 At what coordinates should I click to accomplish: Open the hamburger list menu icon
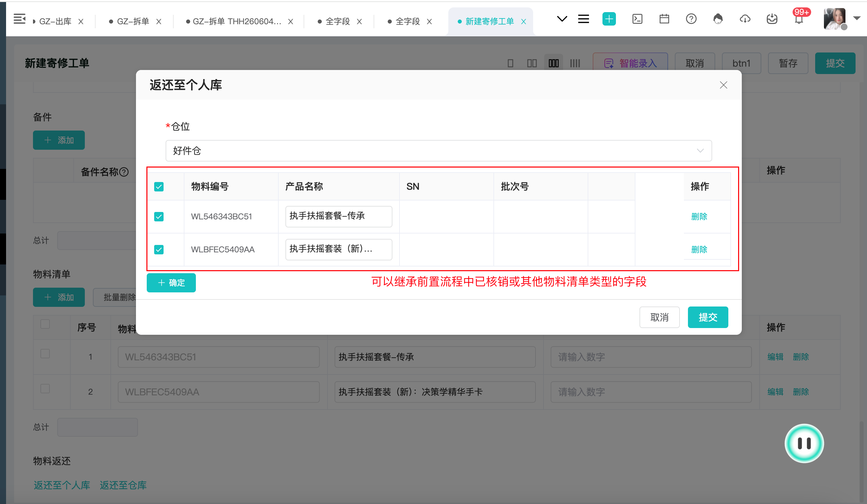584,19
